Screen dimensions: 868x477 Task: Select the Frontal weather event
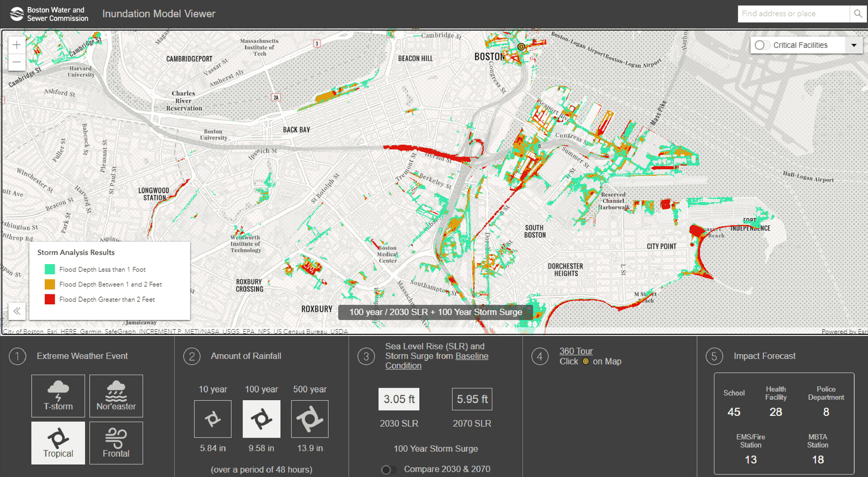point(116,443)
